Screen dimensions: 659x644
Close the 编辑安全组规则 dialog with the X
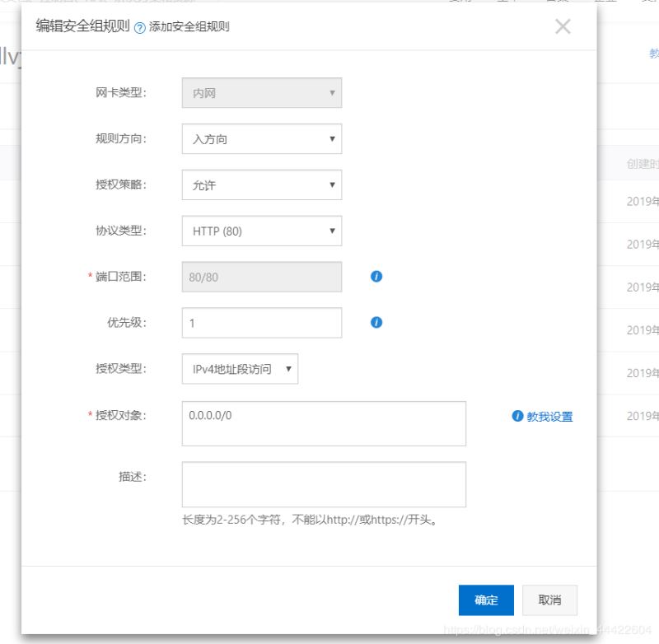563,26
